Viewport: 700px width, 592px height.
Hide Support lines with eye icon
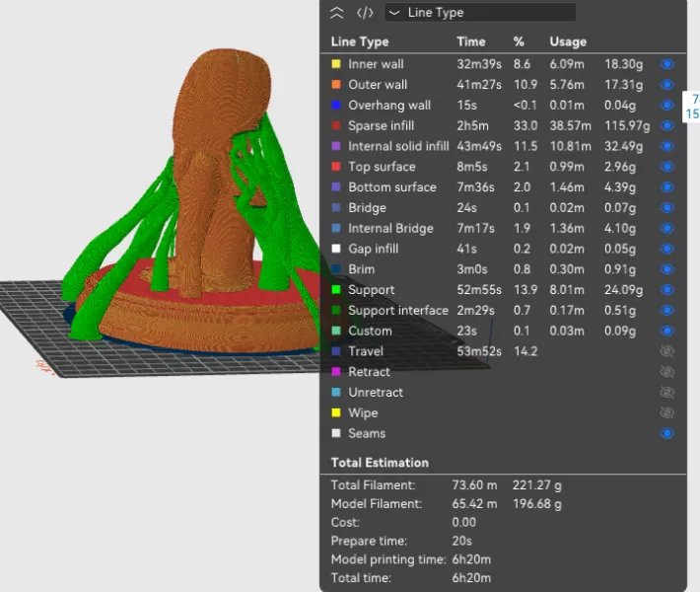(x=667, y=290)
